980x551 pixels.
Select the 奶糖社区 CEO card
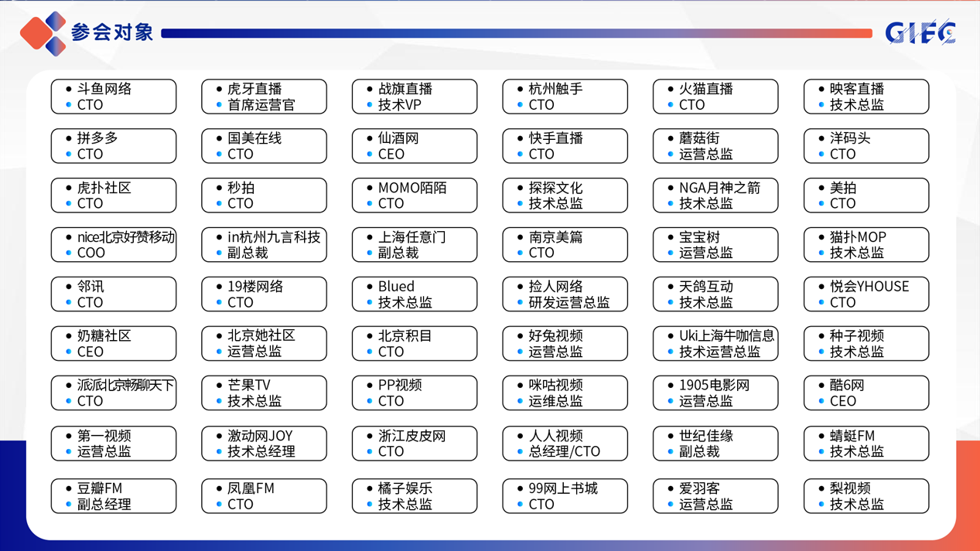click(114, 344)
